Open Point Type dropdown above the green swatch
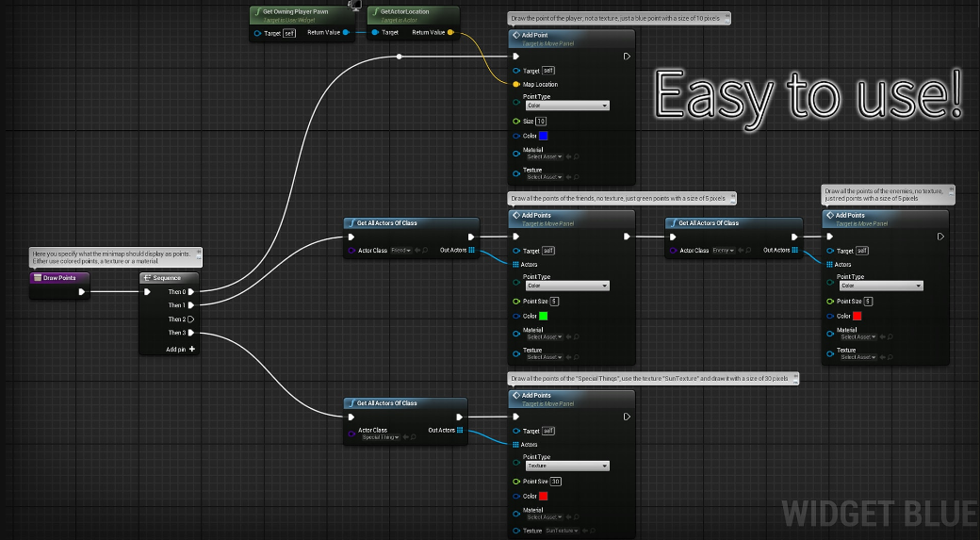The width and height of the screenshot is (980, 540). click(x=567, y=286)
